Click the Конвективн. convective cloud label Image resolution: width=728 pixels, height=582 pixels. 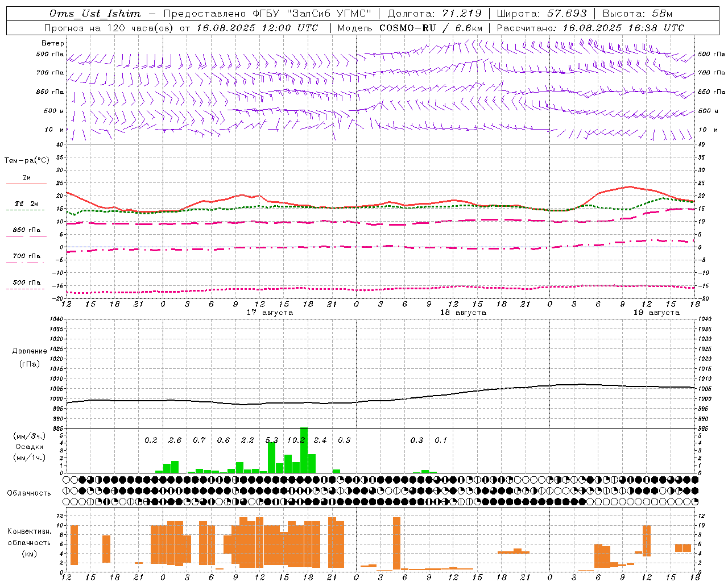pyautogui.click(x=30, y=531)
